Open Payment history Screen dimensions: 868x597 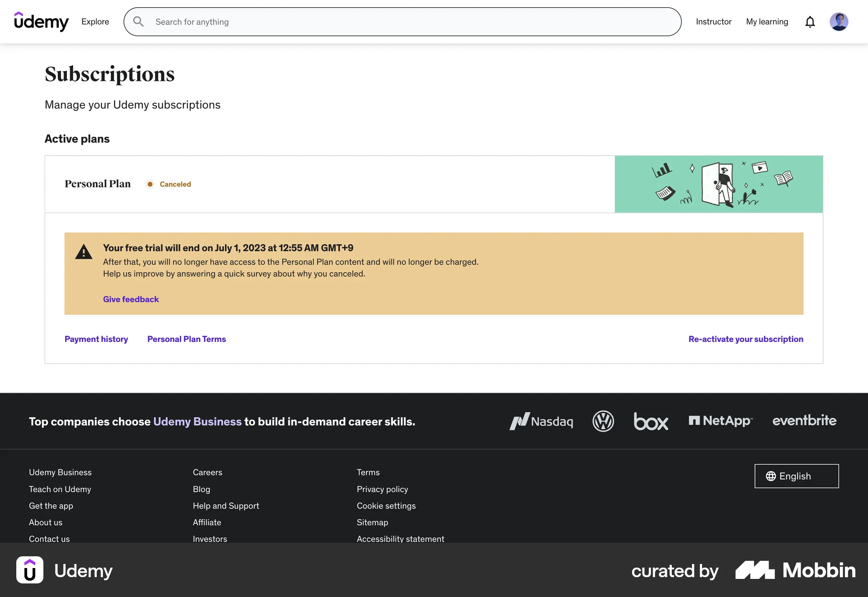[x=96, y=339]
